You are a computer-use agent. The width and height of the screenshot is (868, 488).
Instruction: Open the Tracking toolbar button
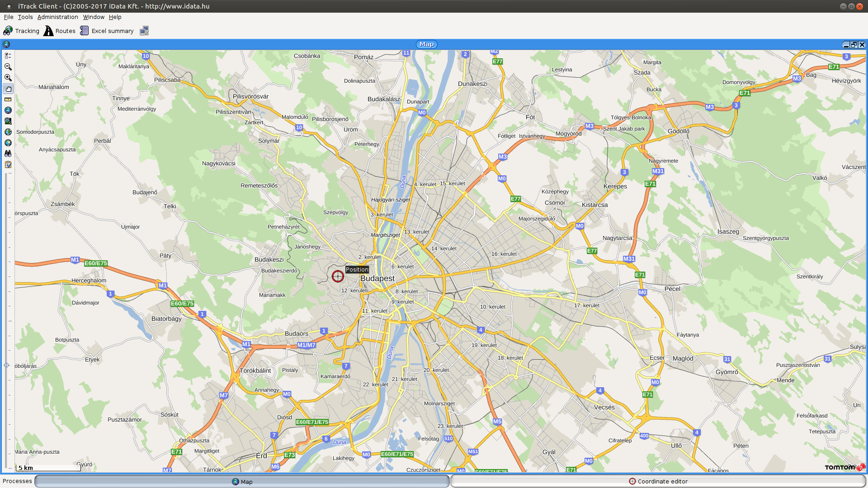pos(21,31)
